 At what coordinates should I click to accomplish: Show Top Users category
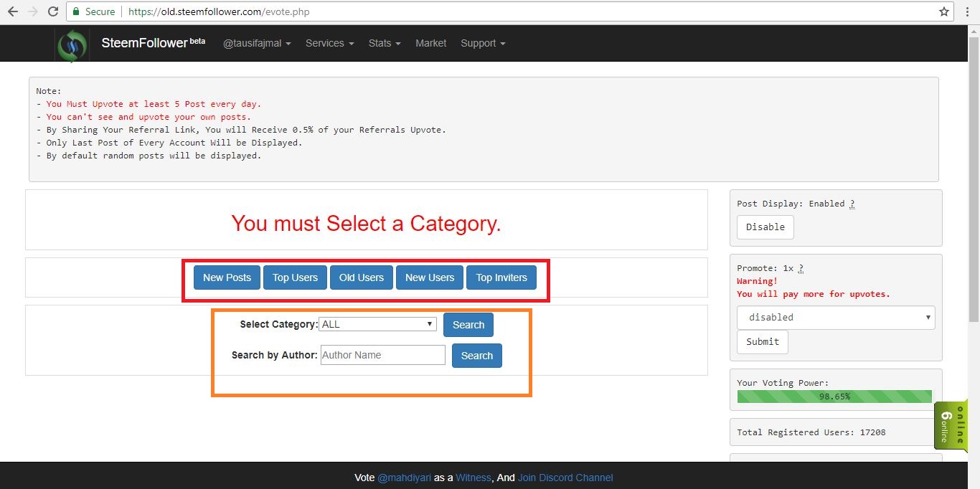click(x=295, y=277)
